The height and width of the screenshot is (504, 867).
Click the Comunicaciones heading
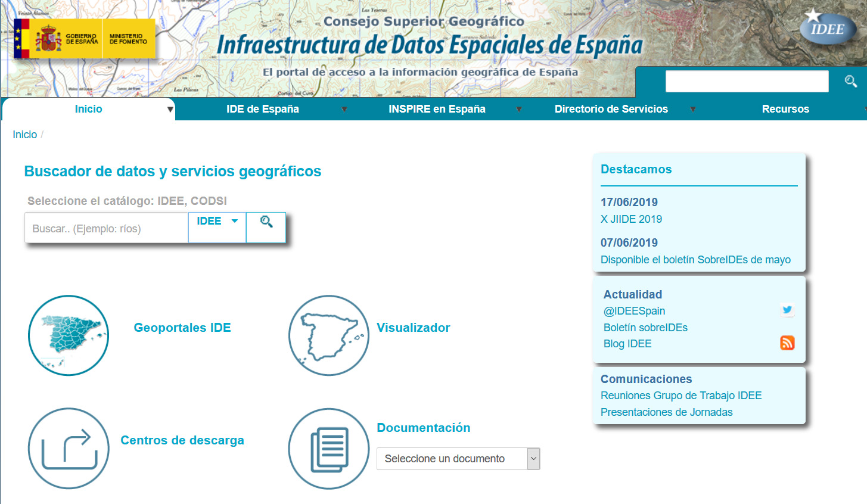[647, 379]
